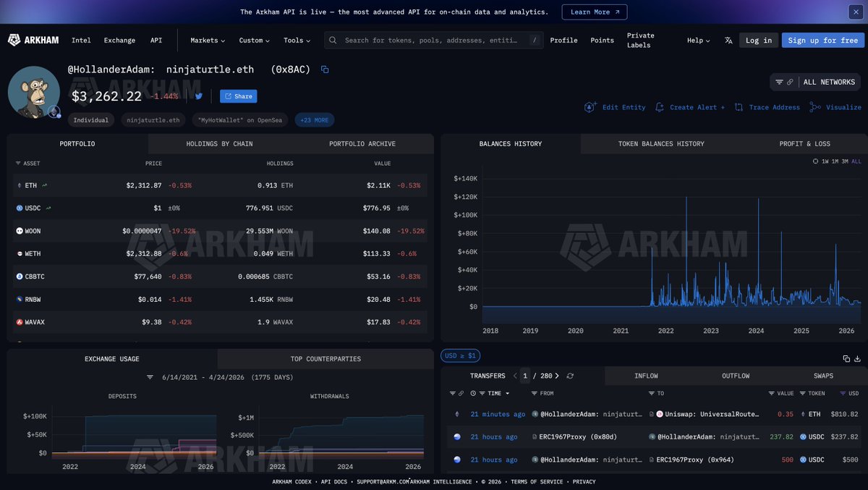Open the Markets dropdown
Screen dimensions: 868x490
[x=207, y=40]
